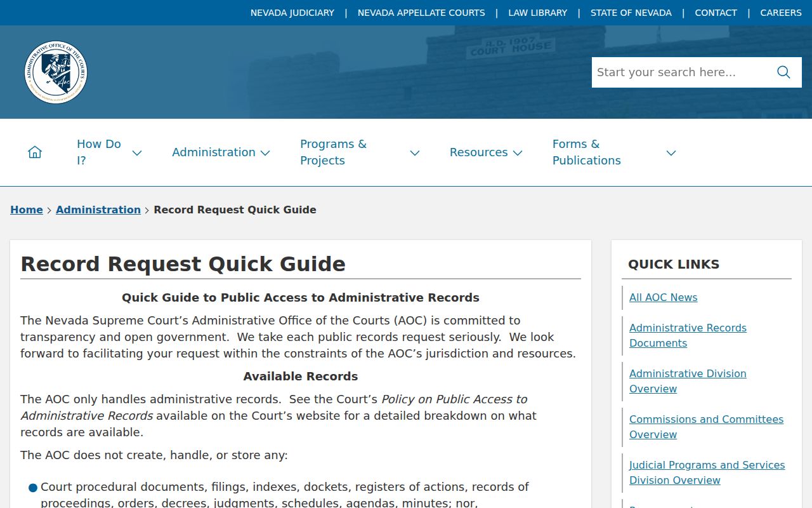This screenshot has height=508, width=812.
Task: Open the Nevada Appellate Courts link
Action: (421, 13)
